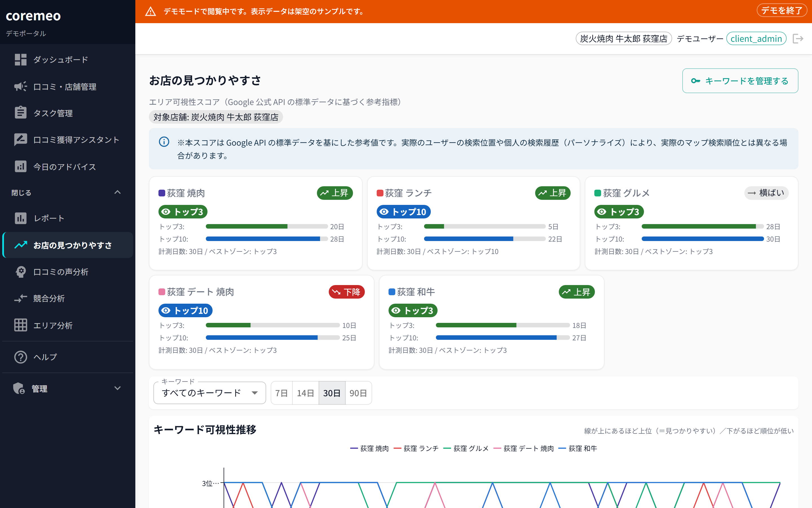Expand the 管理 section chevron
812x508 pixels.
118,388
